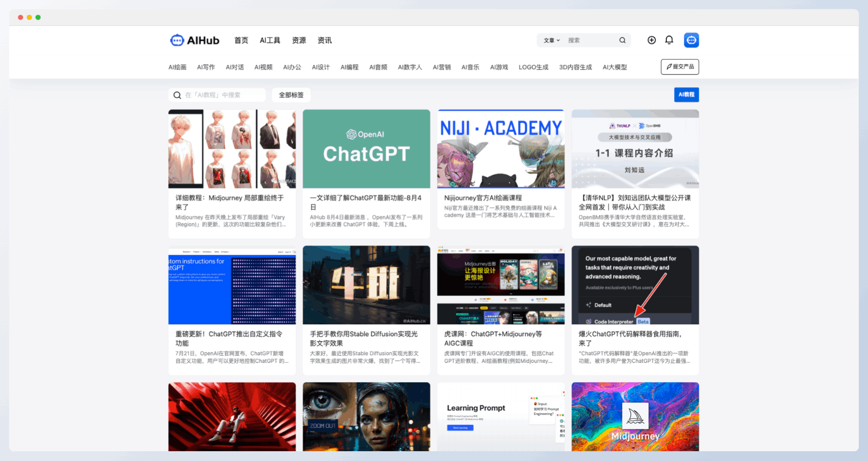Focus the header 搜索 input field
This screenshot has height=461, width=868.
(591, 40)
